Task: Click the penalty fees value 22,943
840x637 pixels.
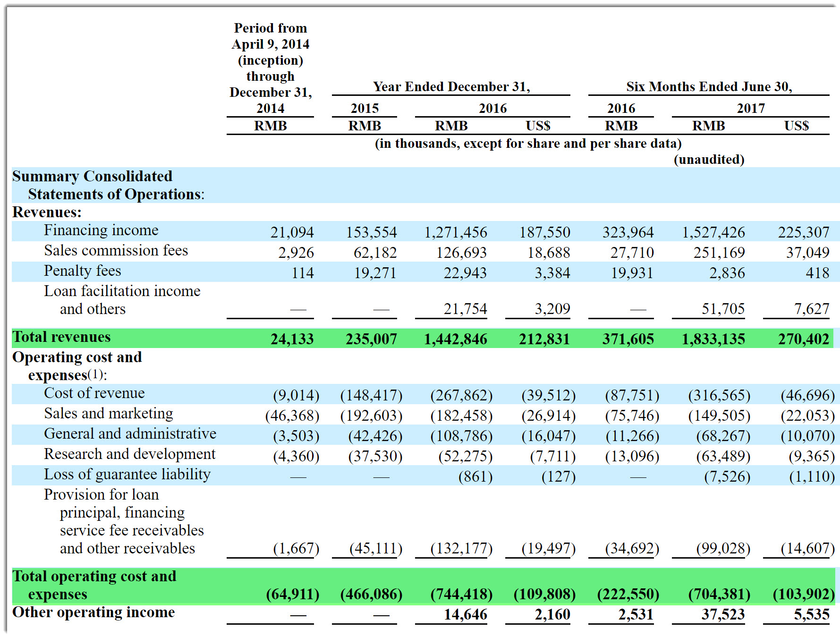Action: 465,273
